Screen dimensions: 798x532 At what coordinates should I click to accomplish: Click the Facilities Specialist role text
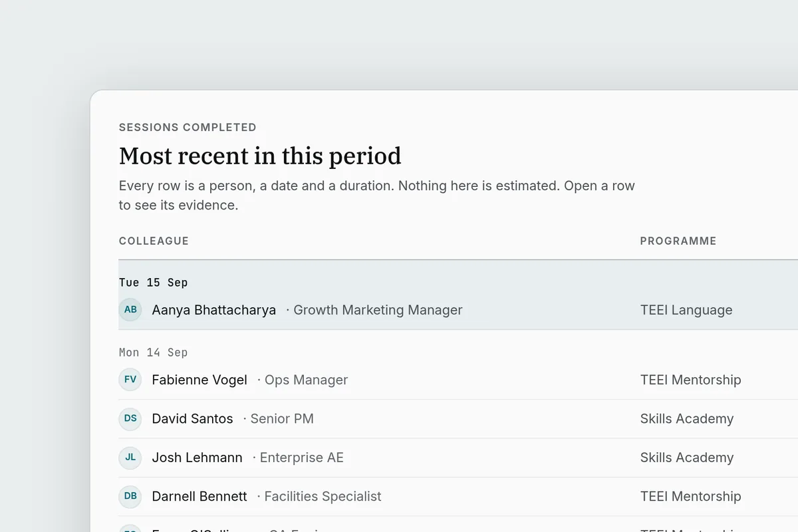323,496
